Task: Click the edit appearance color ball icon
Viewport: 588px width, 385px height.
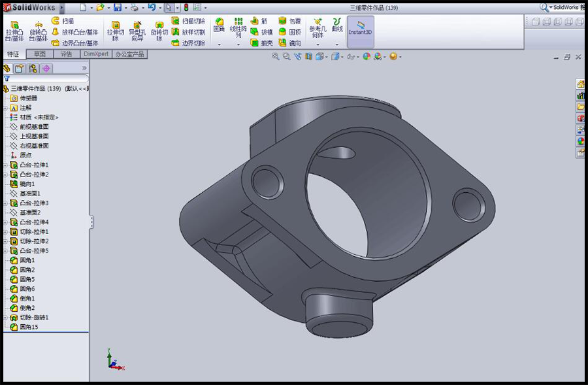Action: [367, 57]
